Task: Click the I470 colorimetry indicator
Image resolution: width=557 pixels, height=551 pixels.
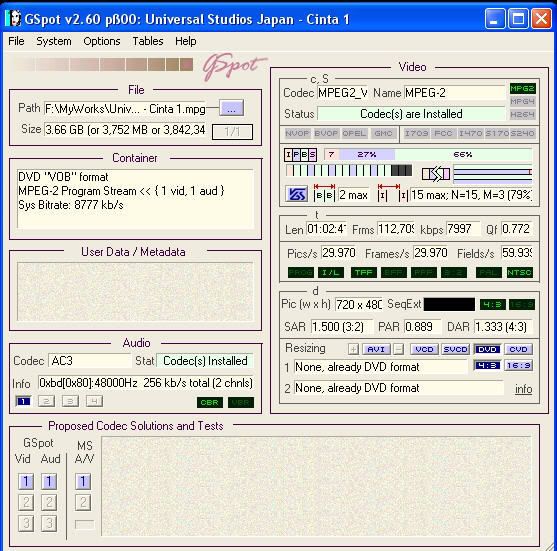Action: [x=470, y=133]
